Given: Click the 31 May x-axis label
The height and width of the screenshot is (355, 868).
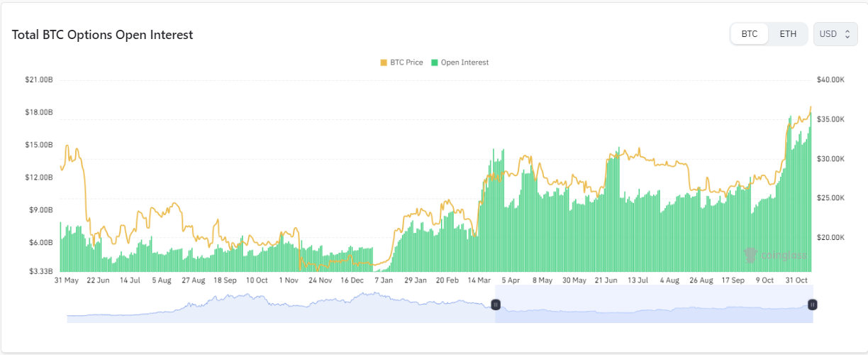Looking at the screenshot, I should [67, 280].
